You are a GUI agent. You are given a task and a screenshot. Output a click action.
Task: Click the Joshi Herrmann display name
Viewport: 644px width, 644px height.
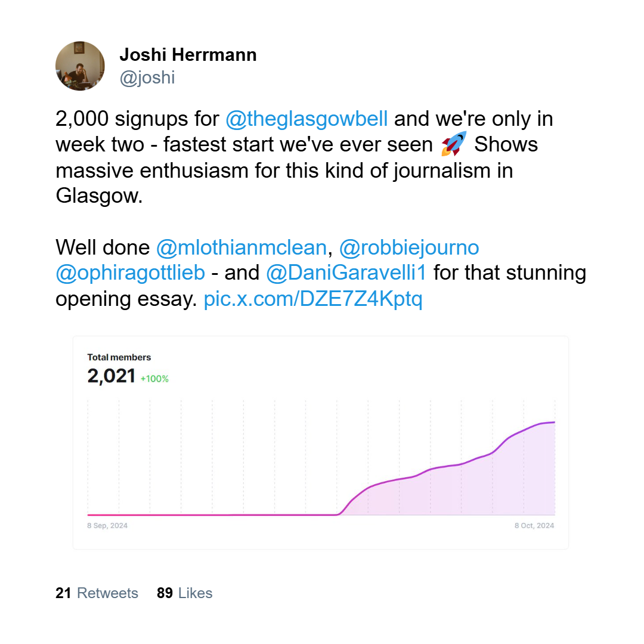(x=188, y=55)
